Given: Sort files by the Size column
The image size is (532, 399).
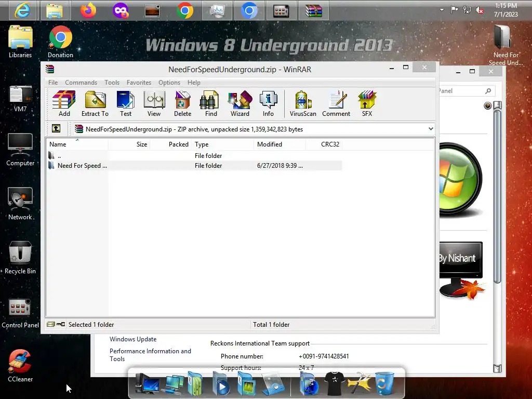Looking at the screenshot, I should pos(129,144).
